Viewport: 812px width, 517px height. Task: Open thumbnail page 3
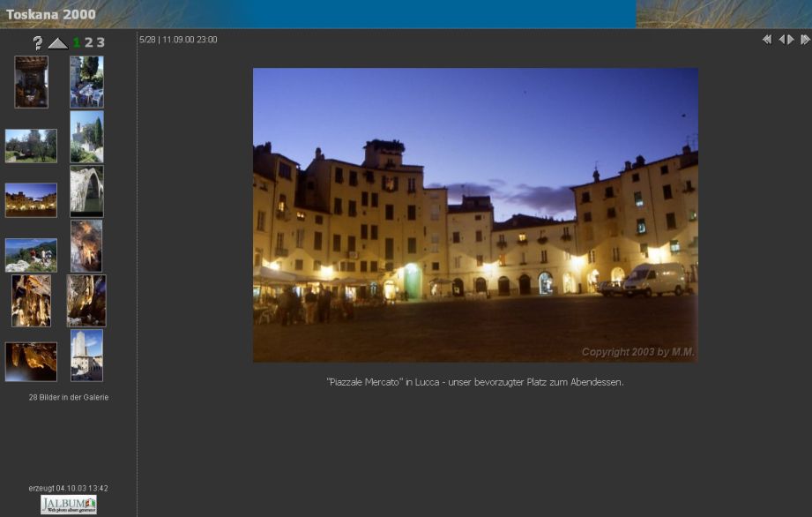point(101,42)
